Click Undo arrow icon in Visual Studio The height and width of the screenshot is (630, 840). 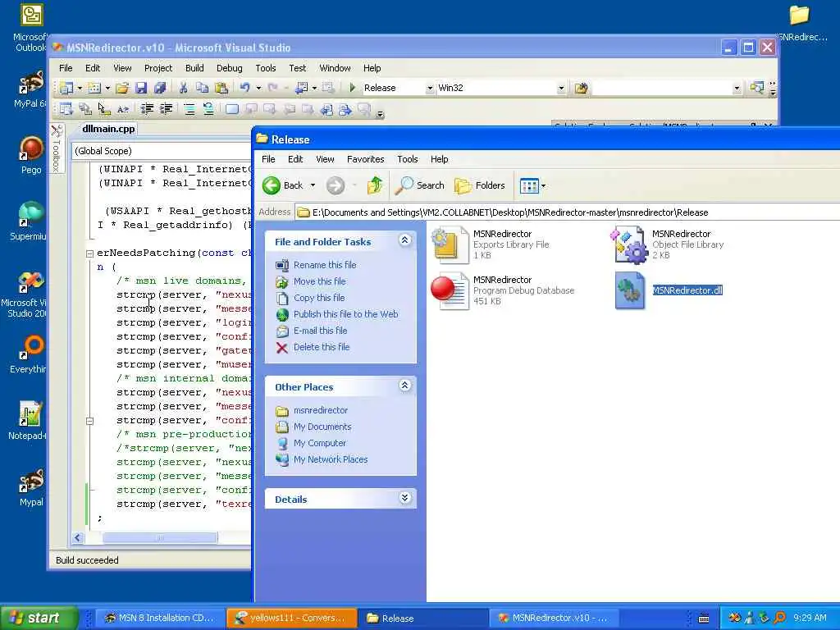pyautogui.click(x=244, y=87)
